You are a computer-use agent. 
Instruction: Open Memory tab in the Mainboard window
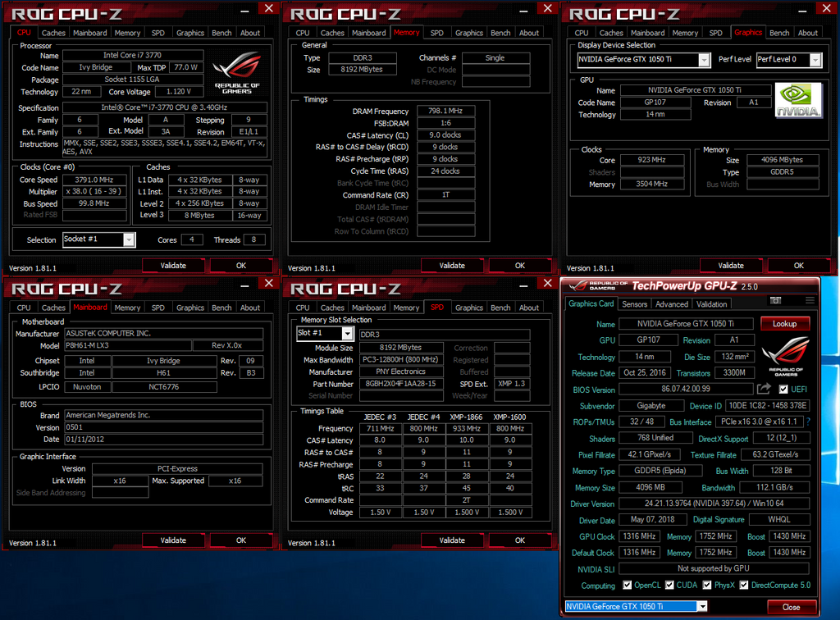[x=127, y=308]
